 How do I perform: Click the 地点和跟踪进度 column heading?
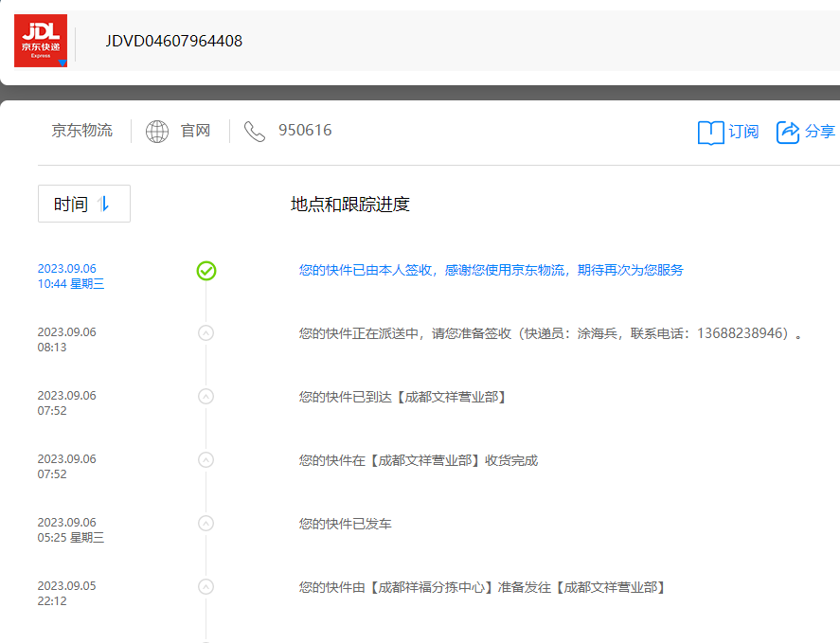click(350, 205)
